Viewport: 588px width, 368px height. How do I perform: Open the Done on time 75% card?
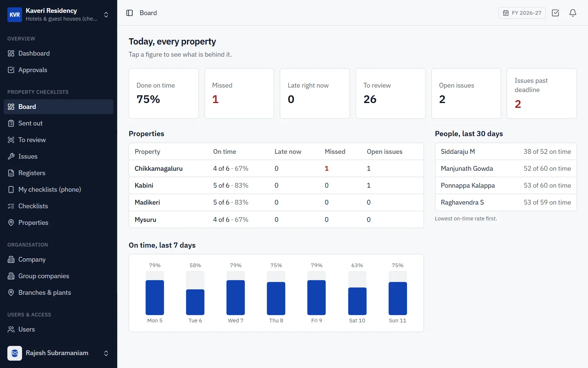[x=164, y=93]
